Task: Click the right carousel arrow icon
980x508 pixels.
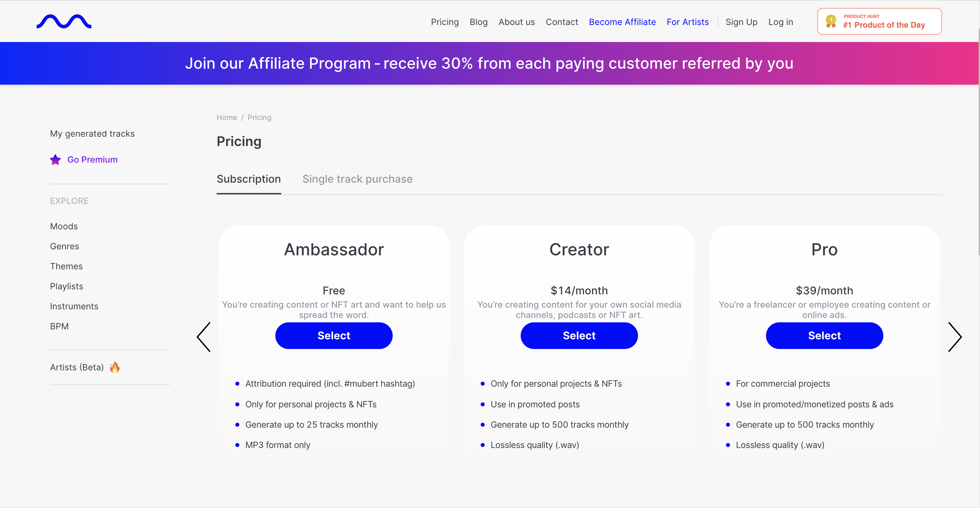Action: click(956, 336)
